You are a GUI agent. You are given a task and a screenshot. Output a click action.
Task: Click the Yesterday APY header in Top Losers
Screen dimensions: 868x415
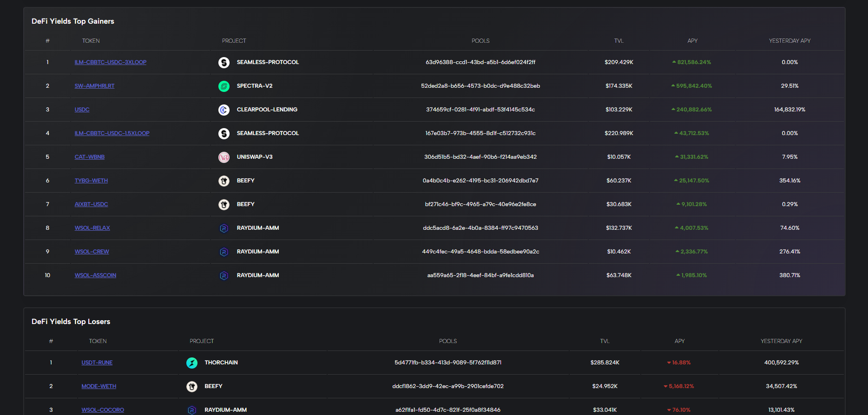coord(781,341)
